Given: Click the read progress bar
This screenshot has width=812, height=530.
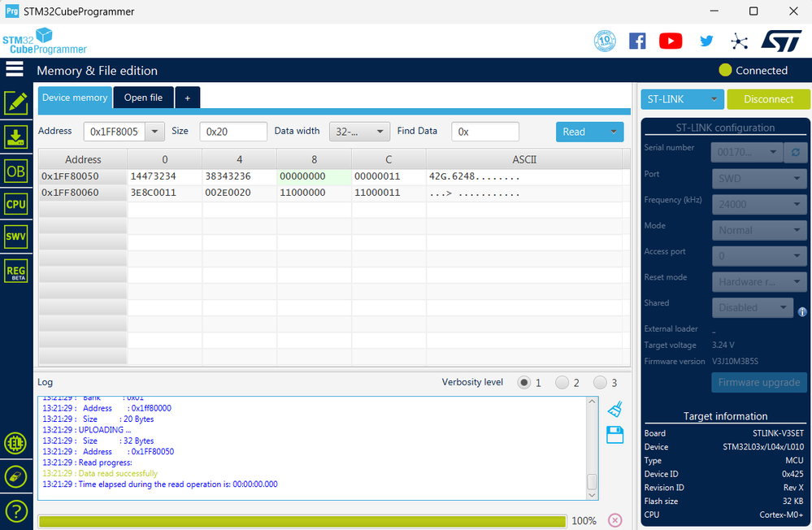Looking at the screenshot, I should click(302, 521).
